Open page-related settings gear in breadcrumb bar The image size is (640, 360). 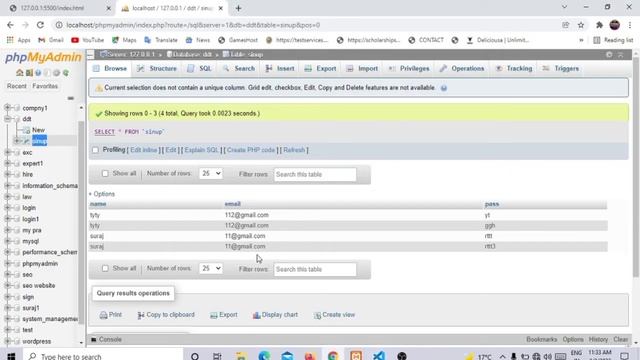tap(609, 54)
